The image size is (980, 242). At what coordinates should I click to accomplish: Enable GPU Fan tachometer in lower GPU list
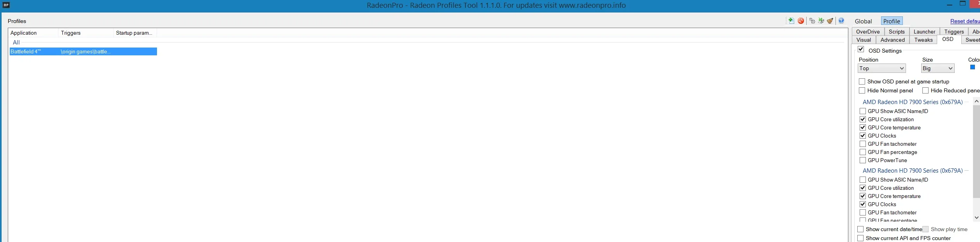coord(863,212)
